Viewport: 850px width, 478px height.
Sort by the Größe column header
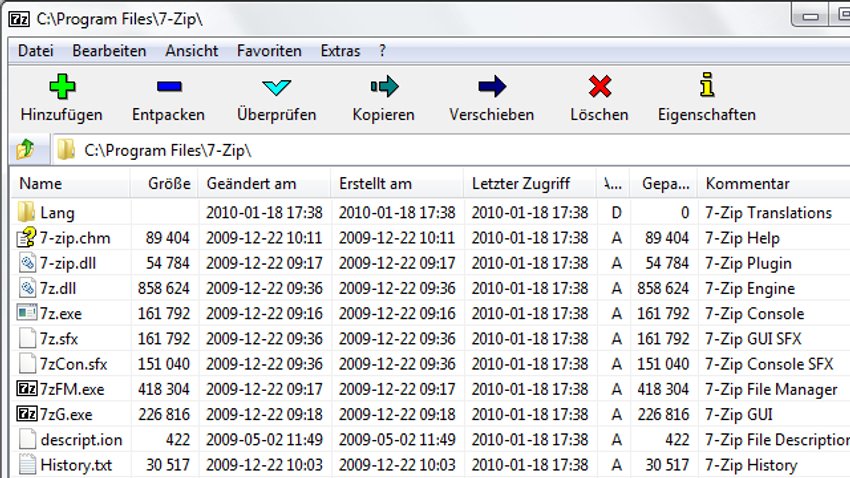point(164,184)
